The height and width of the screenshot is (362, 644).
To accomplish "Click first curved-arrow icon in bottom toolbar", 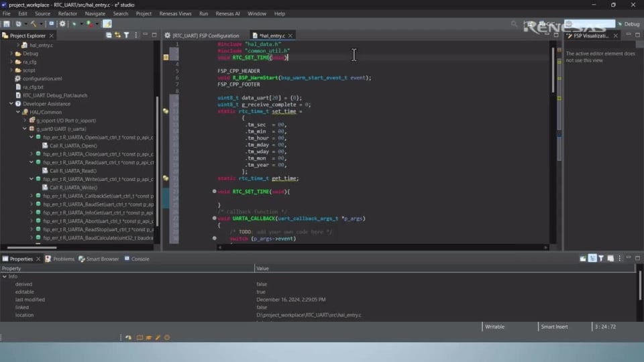I will [129, 337].
